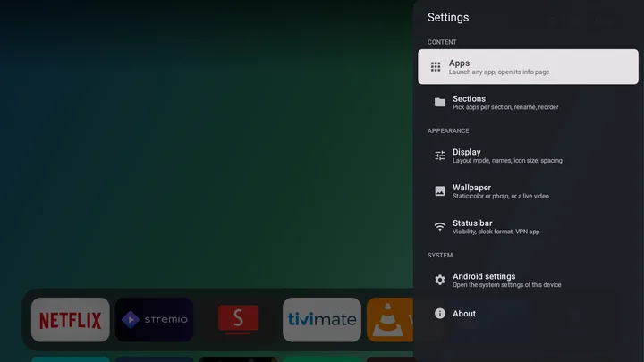This screenshot has height=362, width=644.
Task: Open Sections to rename or reorder
Action: point(529,102)
